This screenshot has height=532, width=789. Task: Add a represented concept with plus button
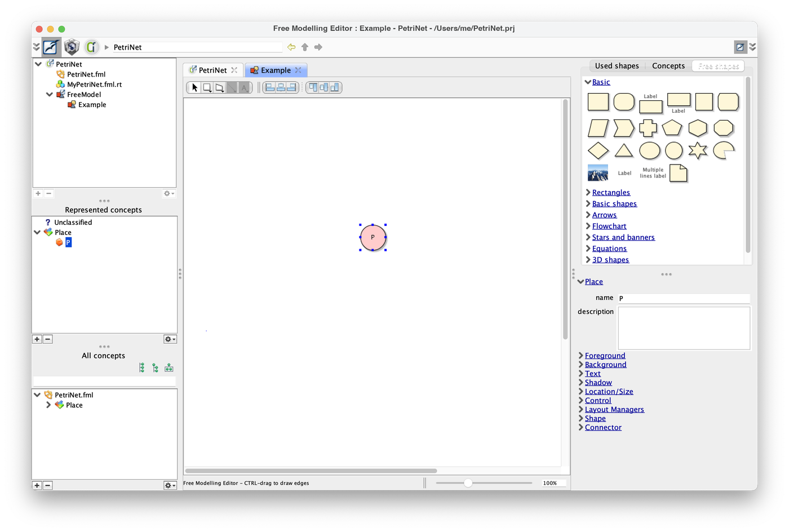coord(37,339)
